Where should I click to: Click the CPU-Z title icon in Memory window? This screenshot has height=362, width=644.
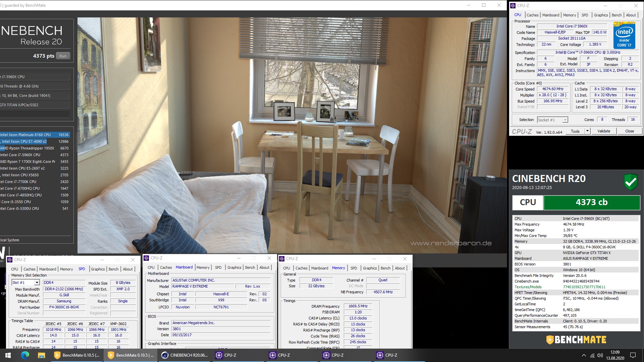point(282,259)
